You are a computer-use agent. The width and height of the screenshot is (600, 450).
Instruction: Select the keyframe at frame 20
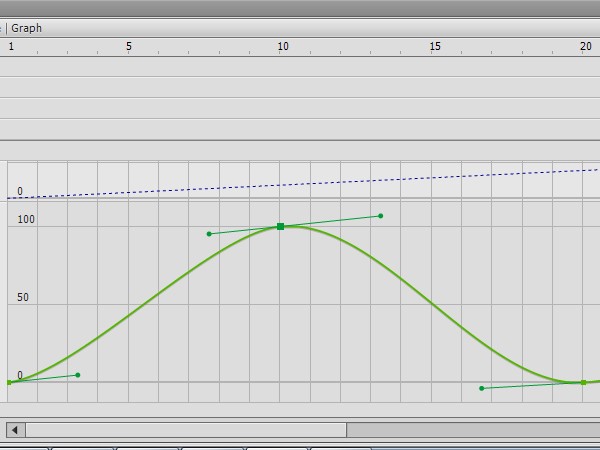[584, 382]
